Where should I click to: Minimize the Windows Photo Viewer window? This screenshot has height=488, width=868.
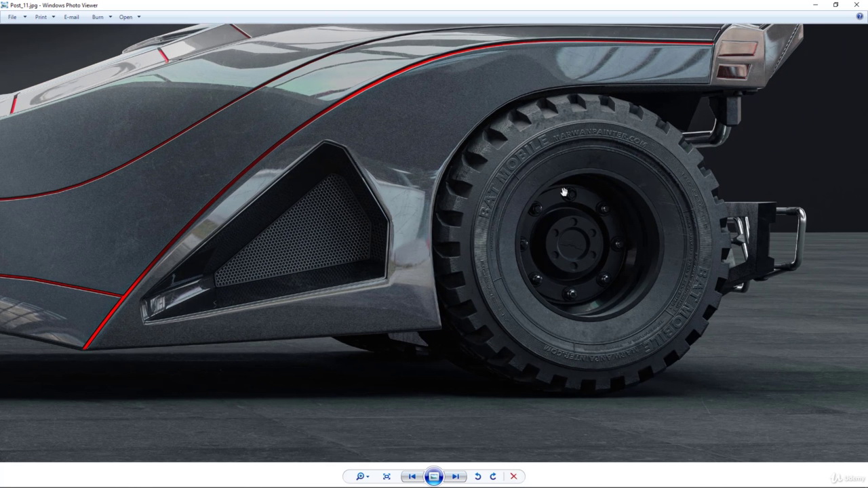coord(815,5)
